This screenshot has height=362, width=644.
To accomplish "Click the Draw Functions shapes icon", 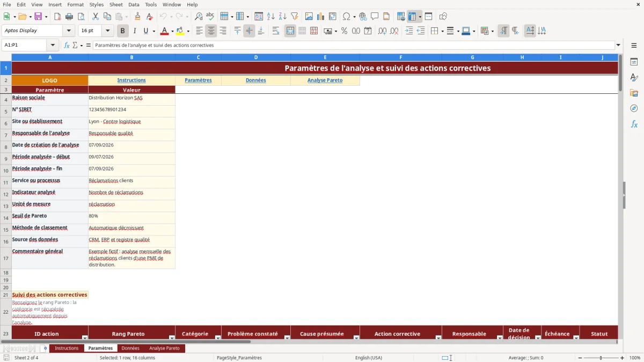I will coord(443,17).
